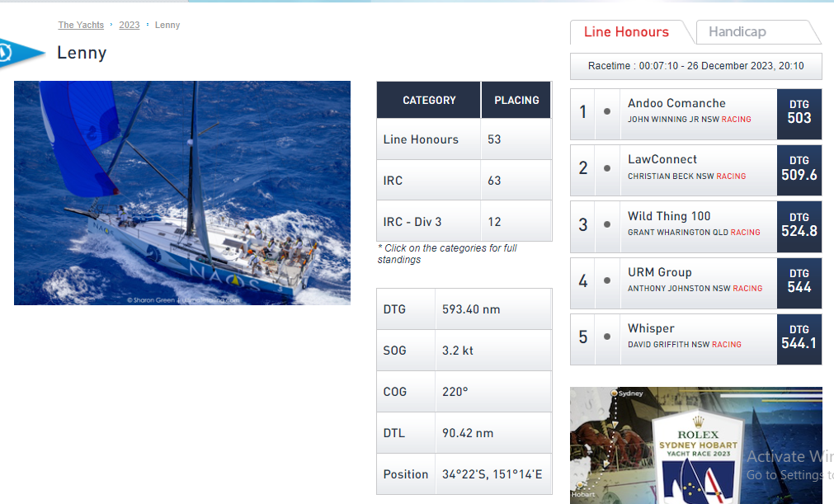Click the status dot beside Andoo Comanche

coord(607,111)
